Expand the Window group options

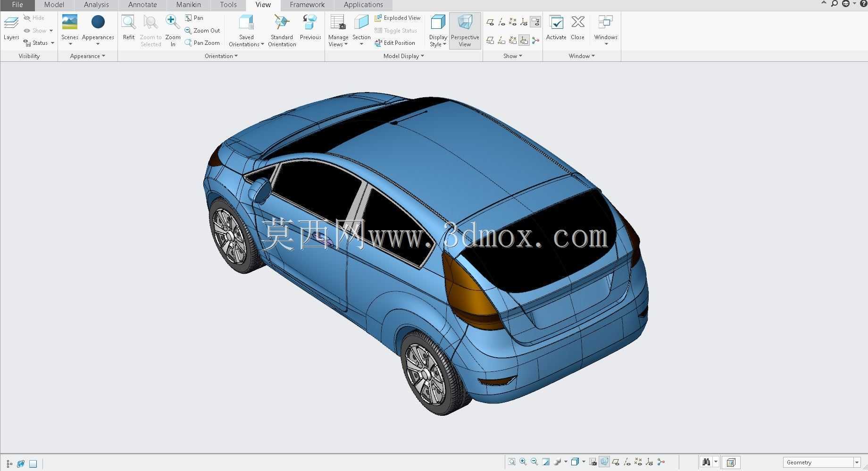click(582, 56)
